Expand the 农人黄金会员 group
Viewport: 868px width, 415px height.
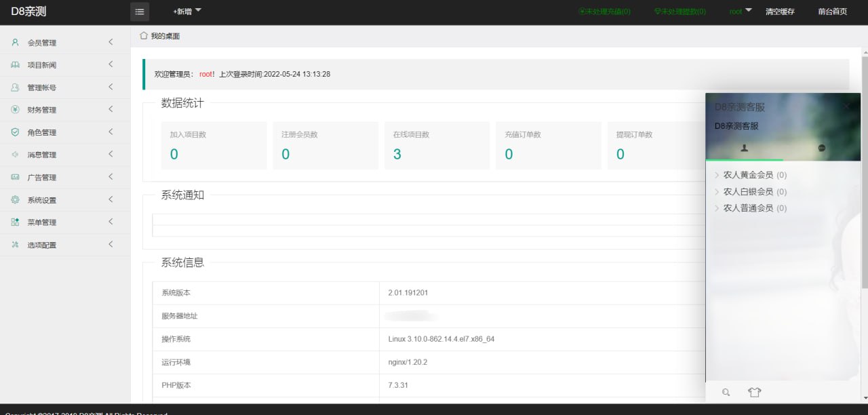750,175
